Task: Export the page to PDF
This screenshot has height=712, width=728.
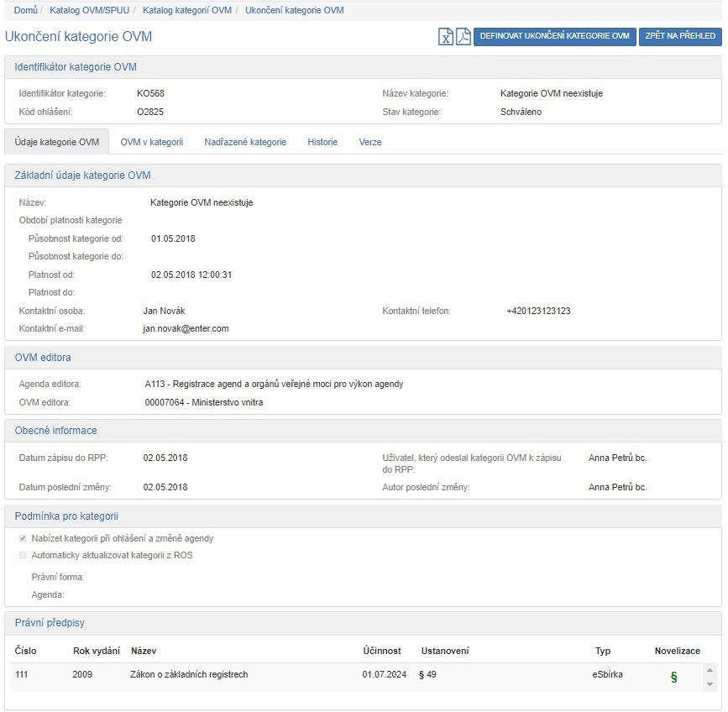Action: click(x=463, y=37)
